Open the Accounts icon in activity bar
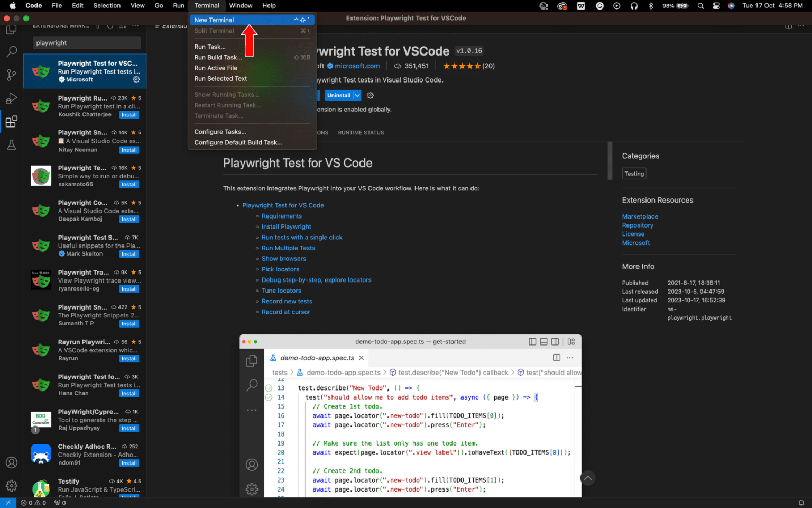This screenshot has height=508, width=812. 11,462
